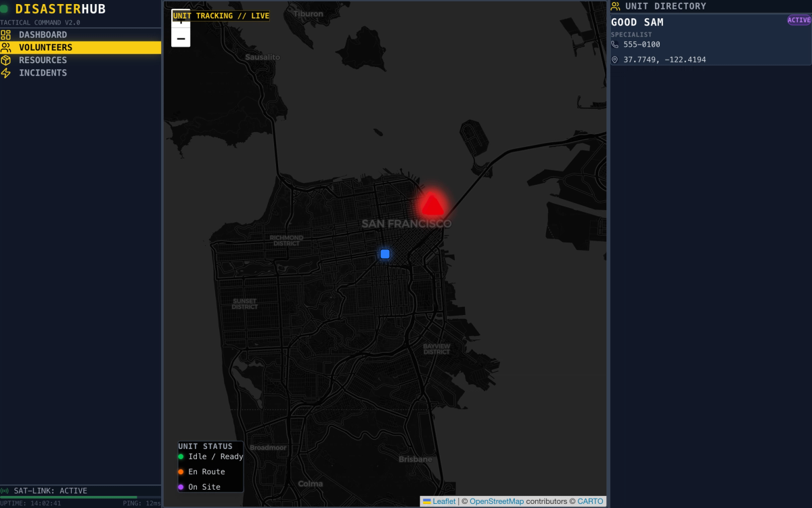Click the SAT-LINK signal icon
812x508 pixels.
click(x=5, y=491)
